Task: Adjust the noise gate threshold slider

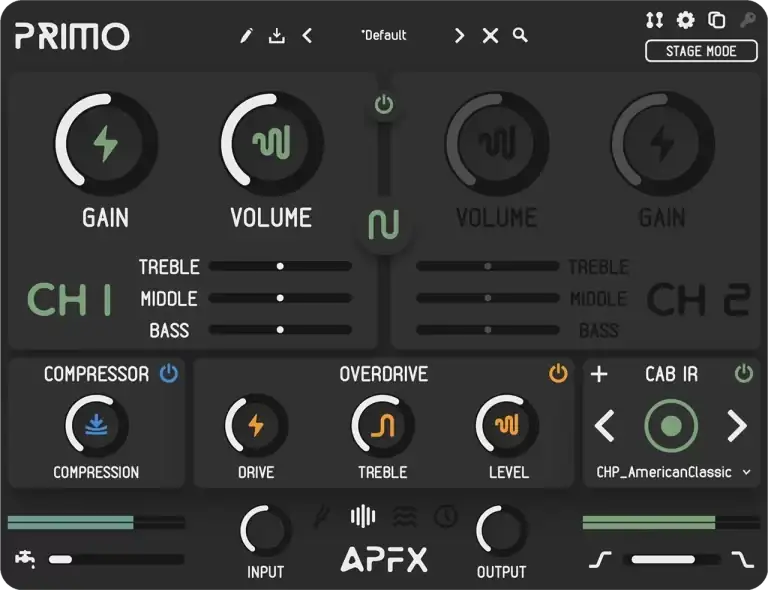Action: tap(116, 559)
